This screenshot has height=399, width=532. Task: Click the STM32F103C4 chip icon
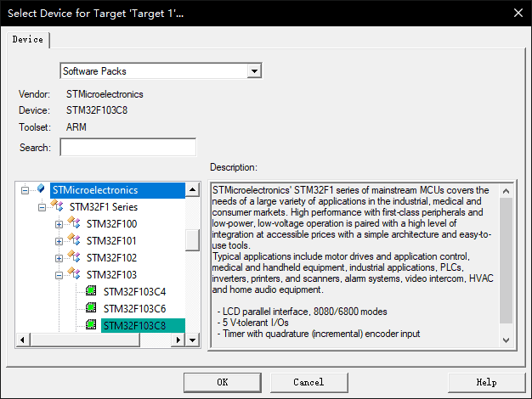point(91,292)
